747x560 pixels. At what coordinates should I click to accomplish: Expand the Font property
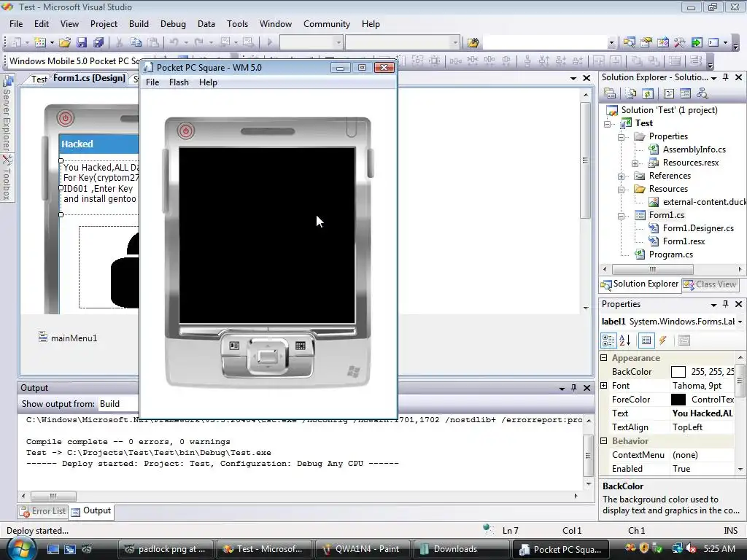[x=603, y=385]
